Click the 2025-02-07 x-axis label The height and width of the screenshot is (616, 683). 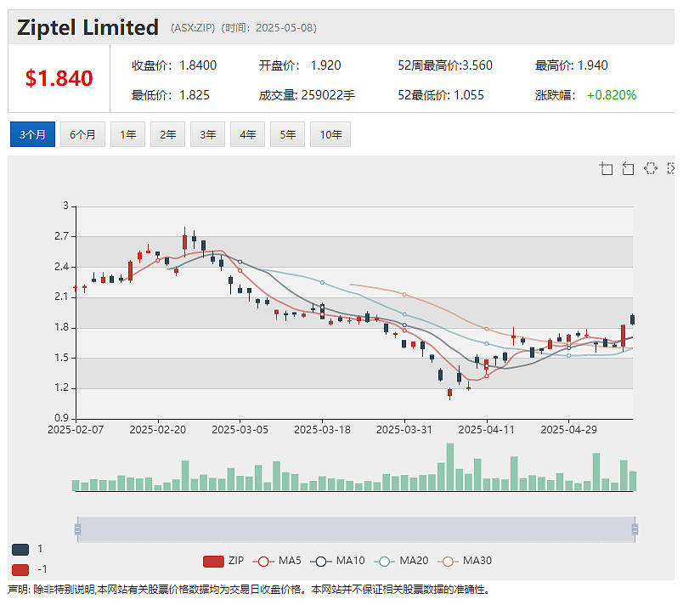click(x=76, y=430)
